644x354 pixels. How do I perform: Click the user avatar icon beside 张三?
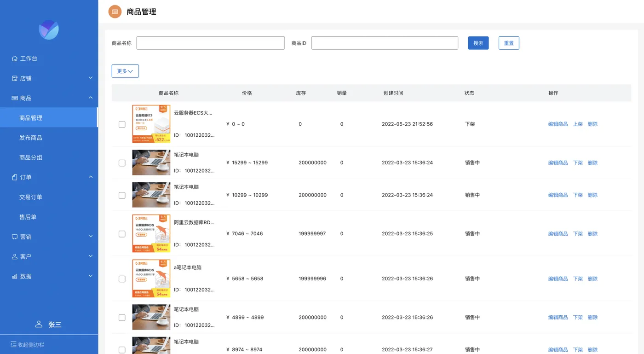[39, 325]
